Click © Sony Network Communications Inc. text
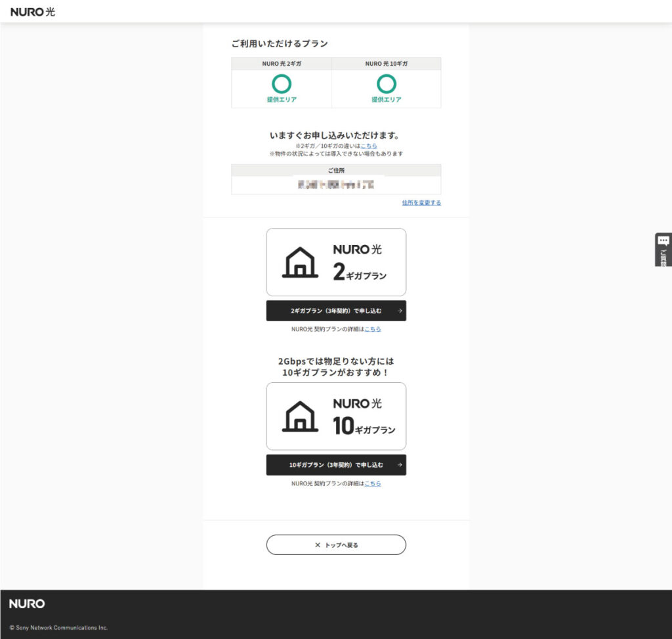672x639 pixels. (58, 627)
